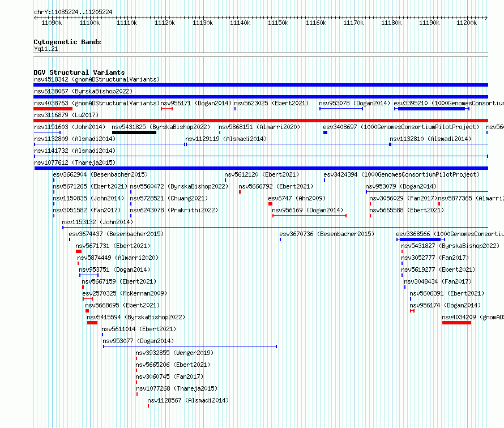The image size is (504, 428).
Task: Select black bar of nsv5431825 variant
Action: [134, 132]
